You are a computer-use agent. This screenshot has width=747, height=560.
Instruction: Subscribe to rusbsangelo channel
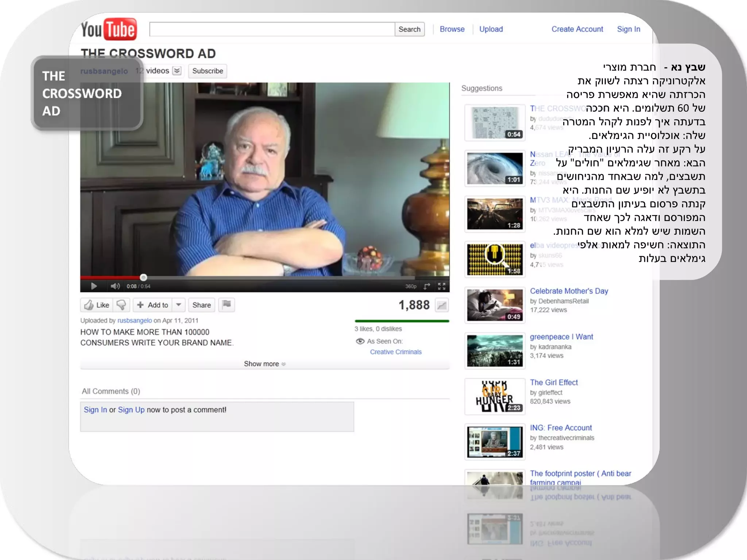(x=208, y=71)
